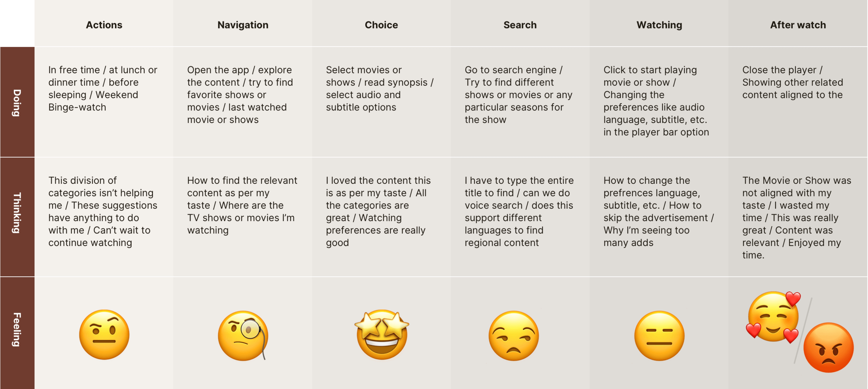Select the Navigation column header
The width and height of the screenshot is (868, 389).
243,25
